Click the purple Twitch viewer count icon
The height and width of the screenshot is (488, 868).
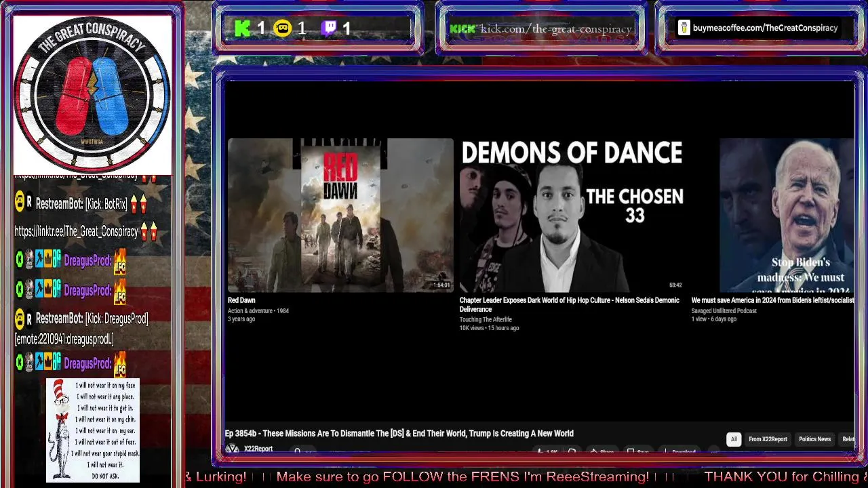(x=329, y=28)
